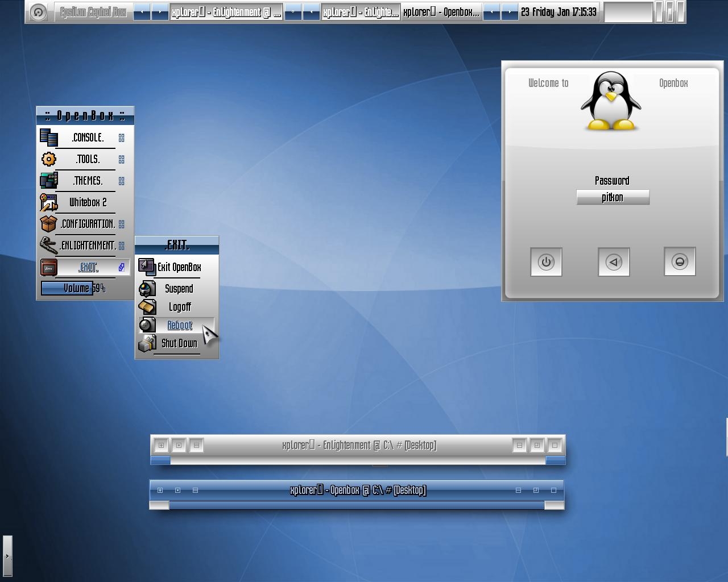Click the CONSOLE terminal icon in OpenBox menu
The height and width of the screenshot is (582, 728).
49,138
